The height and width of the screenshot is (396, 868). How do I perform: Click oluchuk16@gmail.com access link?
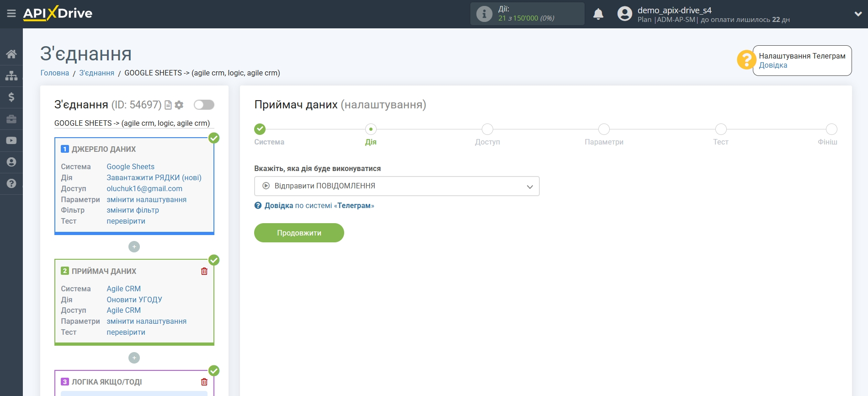pos(144,189)
